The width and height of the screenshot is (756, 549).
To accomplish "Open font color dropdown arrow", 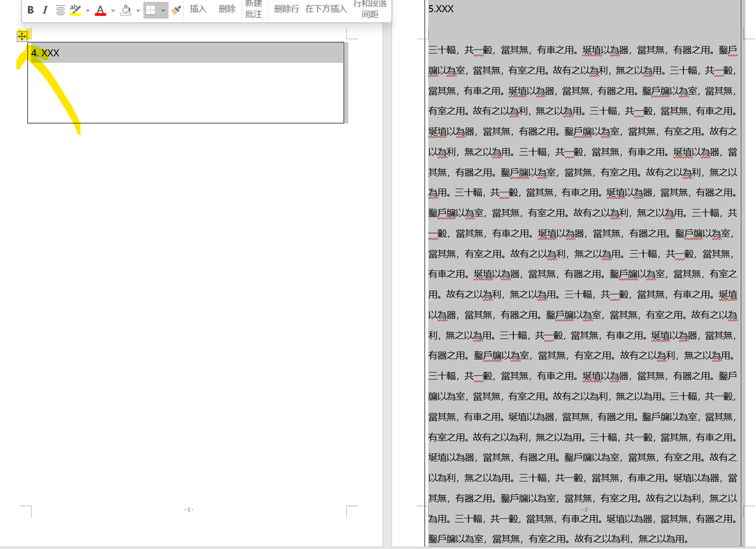I will tap(113, 10).
